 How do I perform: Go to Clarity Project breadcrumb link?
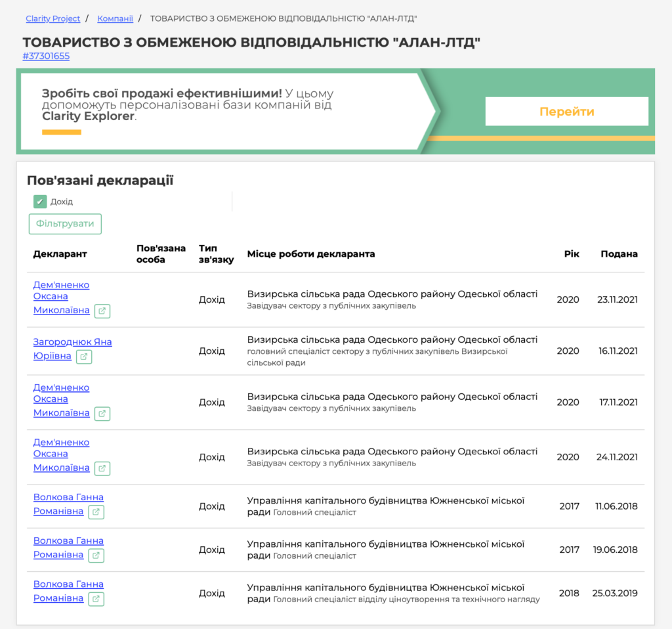tap(52, 18)
